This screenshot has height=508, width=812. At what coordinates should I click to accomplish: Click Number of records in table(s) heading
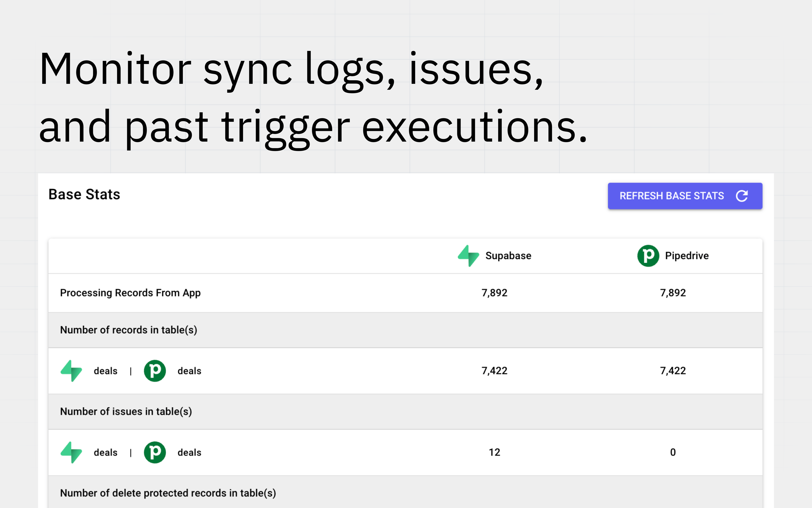[x=129, y=330]
